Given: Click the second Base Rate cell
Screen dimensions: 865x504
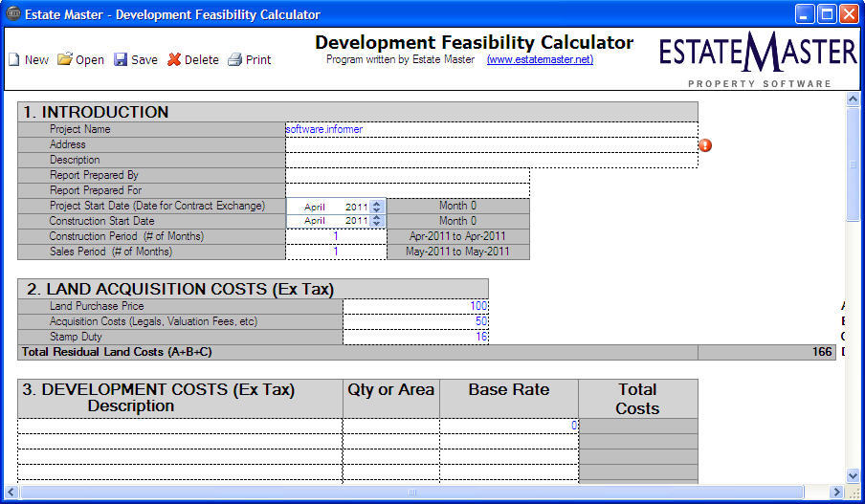Looking at the screenshot, I should click(509, 441).
